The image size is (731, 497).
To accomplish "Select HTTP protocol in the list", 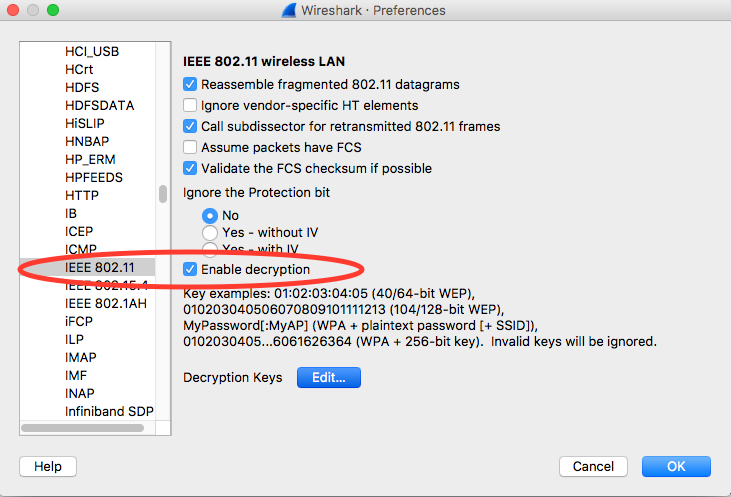I will point(82,195).
